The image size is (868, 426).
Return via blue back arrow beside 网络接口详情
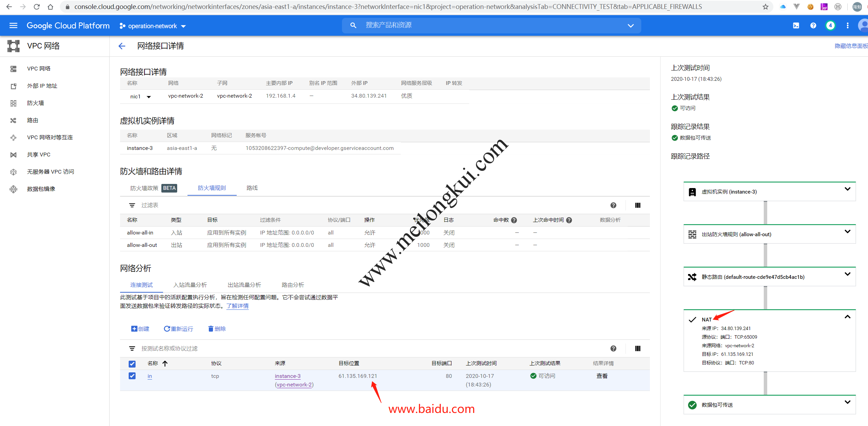click(x=122, y=46)
